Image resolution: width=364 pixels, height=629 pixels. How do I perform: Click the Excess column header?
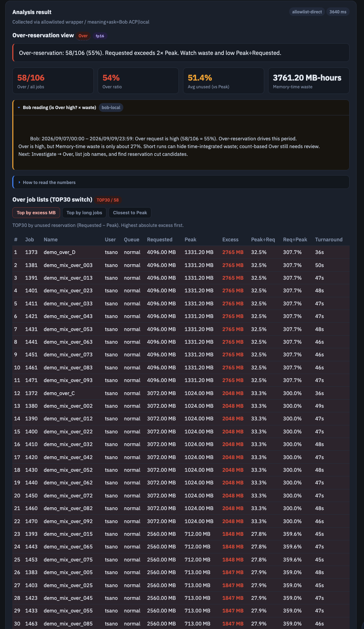[x=230, y=240]
